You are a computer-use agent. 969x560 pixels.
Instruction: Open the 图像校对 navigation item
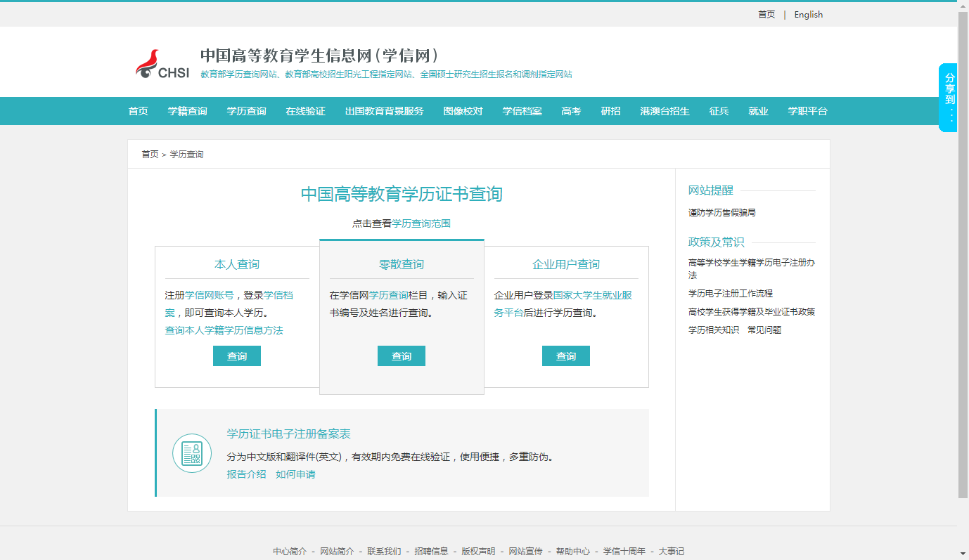[463, 111]
